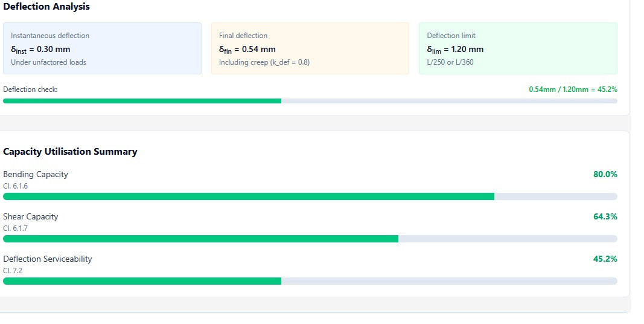Select the Deflection Serviceability label

(x=48, y=259)
